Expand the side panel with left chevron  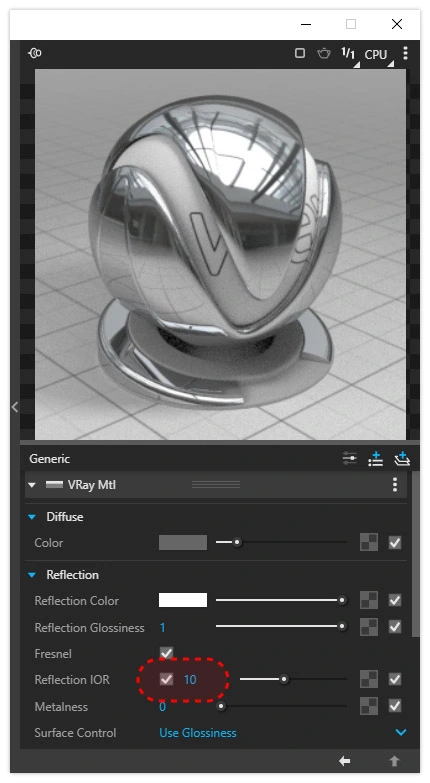pos(15,407)
